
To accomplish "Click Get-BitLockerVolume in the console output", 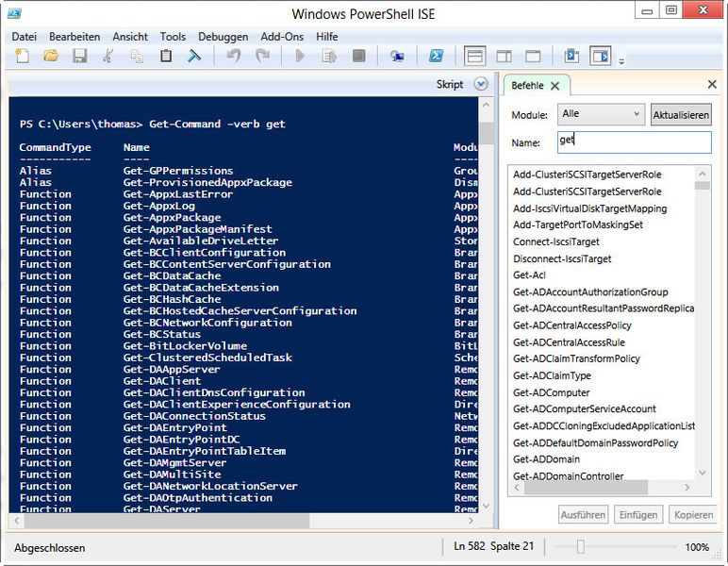I will pos(185,346).
